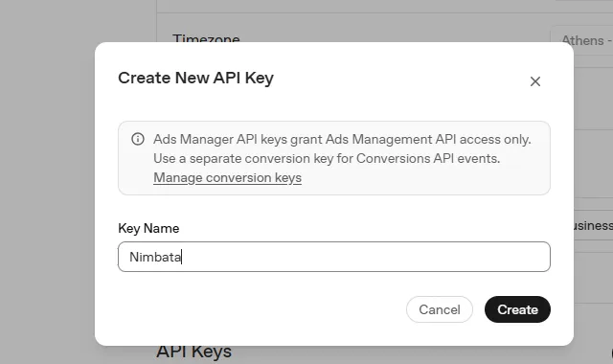Open the Athens timezone dropdown behind dialog
The height and width of the screenshot is (364, 613).
pyautogui.click(x=581, y=40)
